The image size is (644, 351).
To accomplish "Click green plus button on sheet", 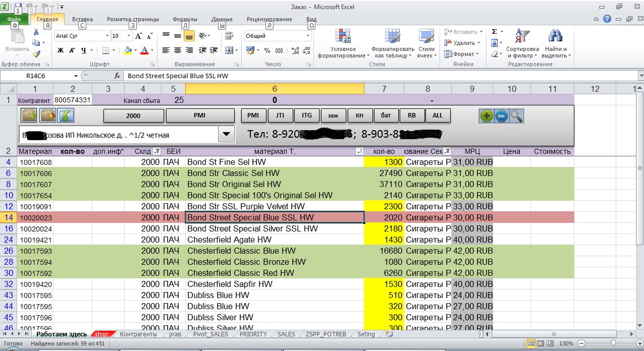I will (x=487, y=115).
